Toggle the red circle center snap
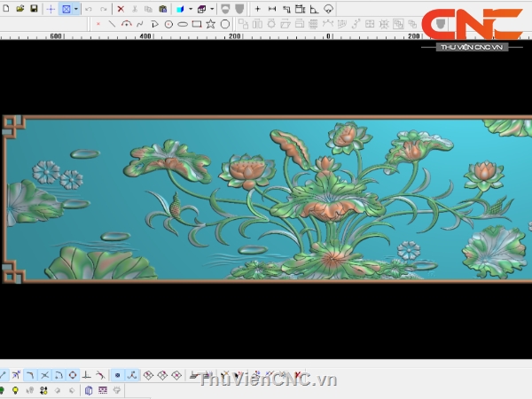Screen dimensions: 532x399 (x=73, y=375)
